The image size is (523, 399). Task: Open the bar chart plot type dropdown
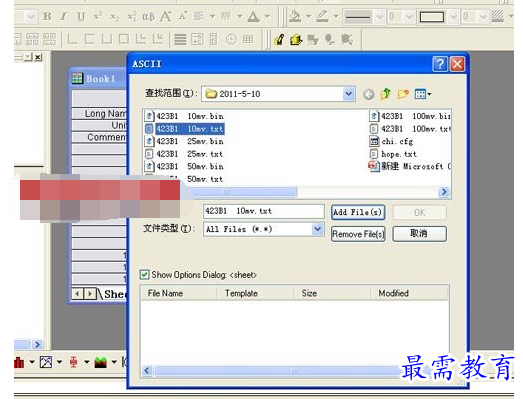pos(32,362)
